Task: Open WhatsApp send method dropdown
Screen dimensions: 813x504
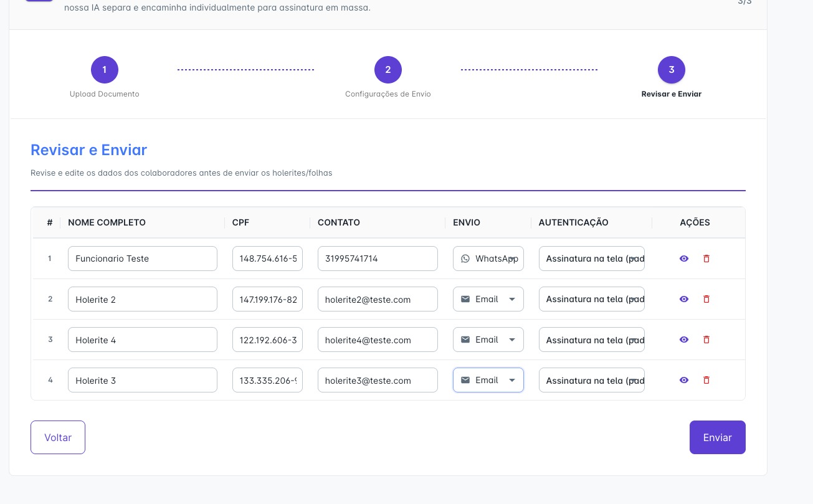Action: tap(488, 259)
